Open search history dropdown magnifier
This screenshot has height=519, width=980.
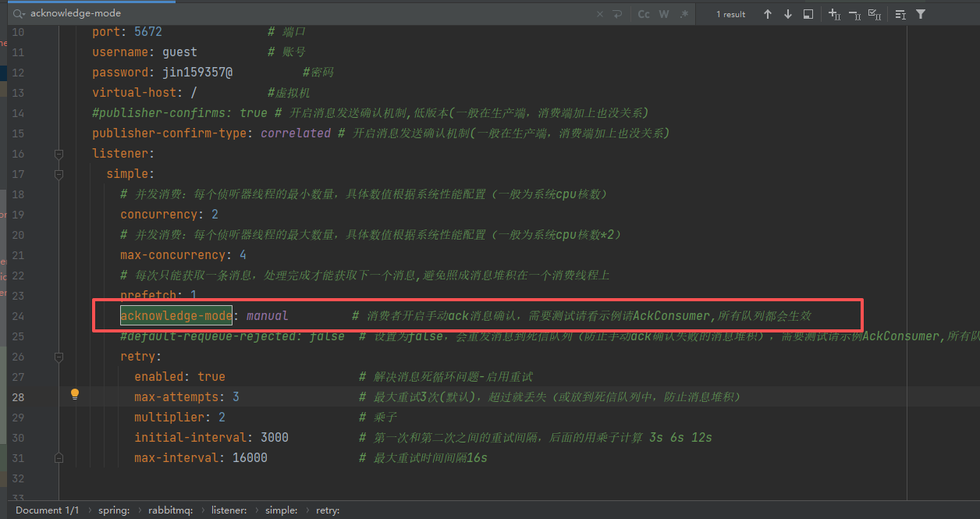[19, 14]
